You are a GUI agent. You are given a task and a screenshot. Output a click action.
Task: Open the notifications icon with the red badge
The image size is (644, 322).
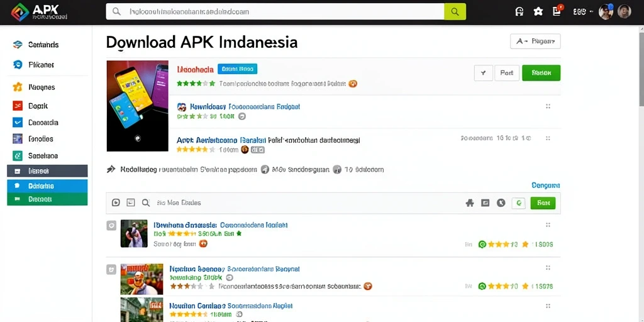557,11
